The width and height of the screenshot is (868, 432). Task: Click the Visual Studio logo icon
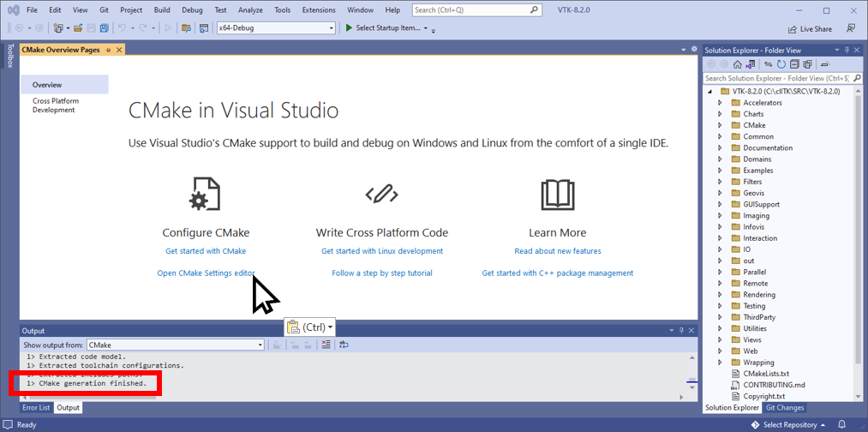click(x=12, y=10)
